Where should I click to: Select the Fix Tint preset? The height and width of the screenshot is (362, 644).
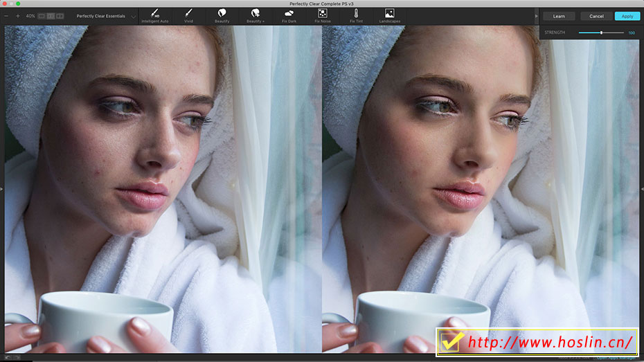pyautogui.click(x=356, y=16)
